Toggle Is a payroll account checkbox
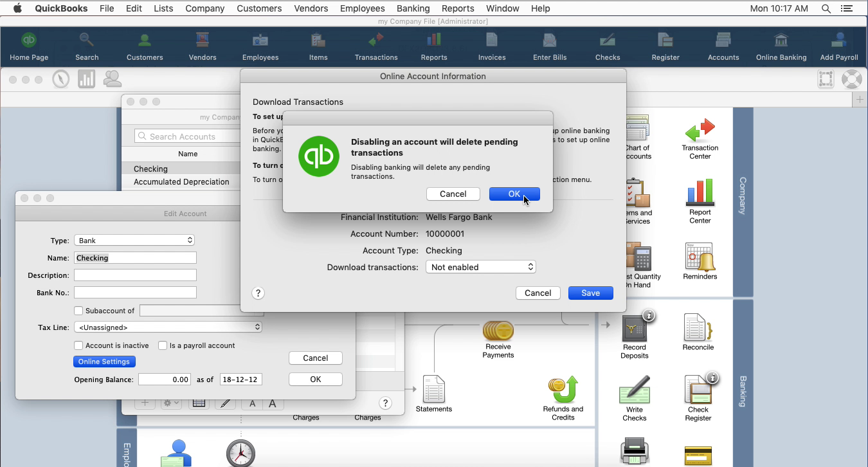This screenshot has height=467, width=868. coord(163,345)
